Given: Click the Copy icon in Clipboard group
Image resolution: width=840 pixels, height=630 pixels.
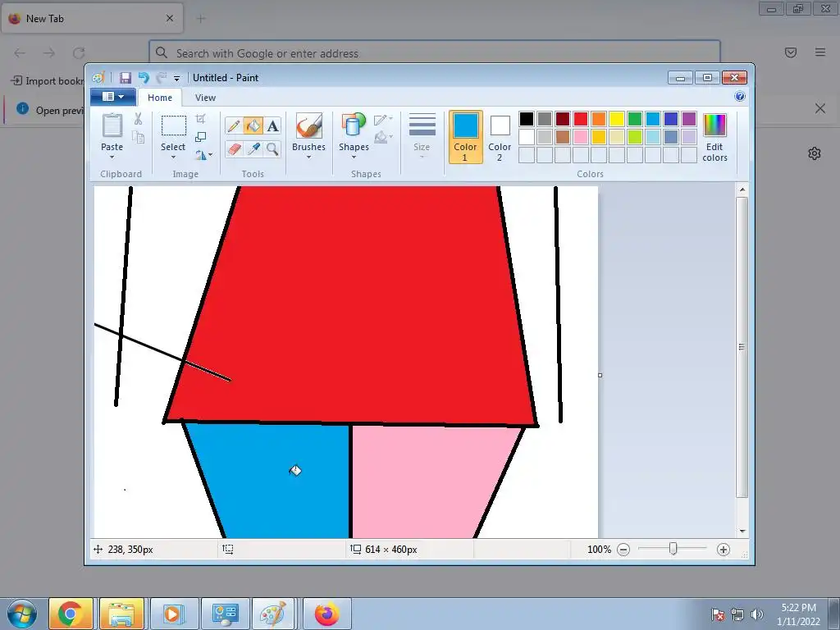Looking at the screenshot, I should click(138, 137).
